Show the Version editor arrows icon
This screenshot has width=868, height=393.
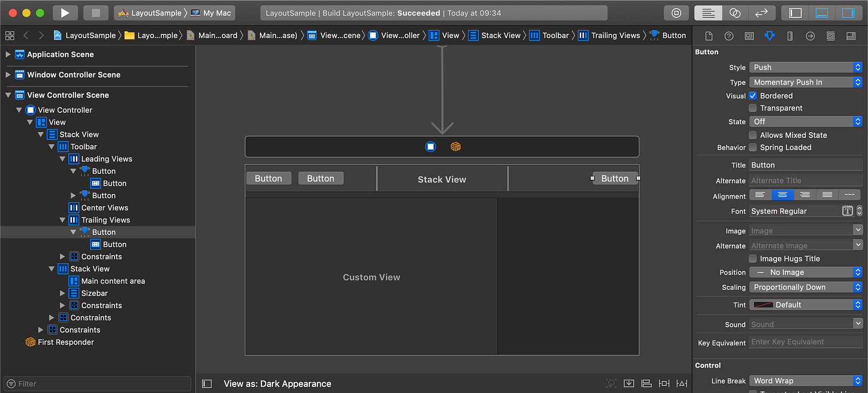(762, 13)
